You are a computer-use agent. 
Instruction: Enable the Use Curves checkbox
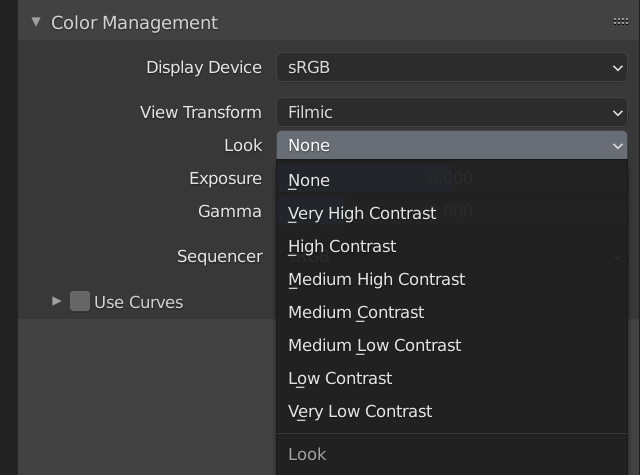pyautogui.click(x=80, y=301)
